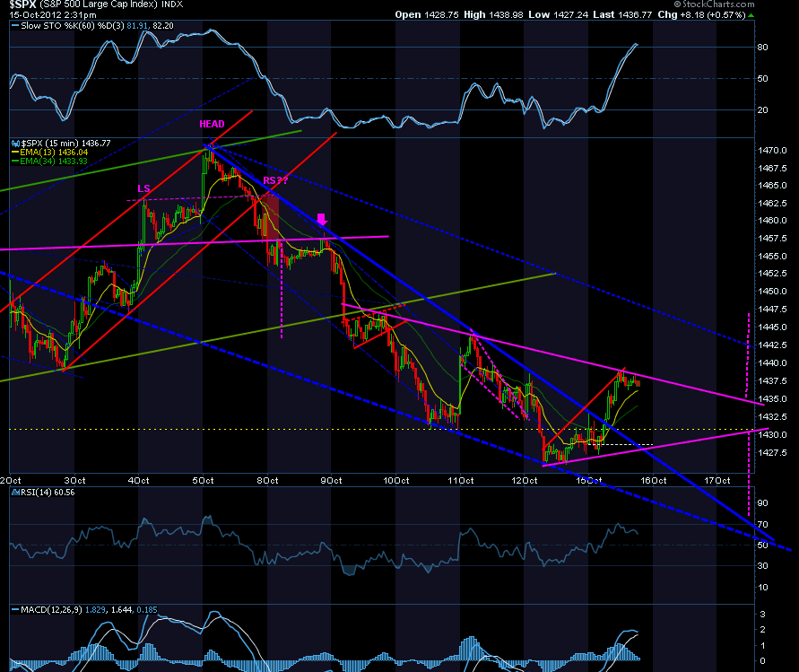
Task: Click the 'MACD(12,26,9)' indicator label
Action: [x=51, y=610]
